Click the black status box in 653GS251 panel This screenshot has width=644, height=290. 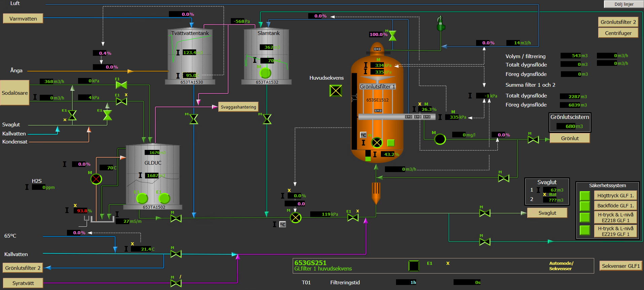click(x=414, y=266)
